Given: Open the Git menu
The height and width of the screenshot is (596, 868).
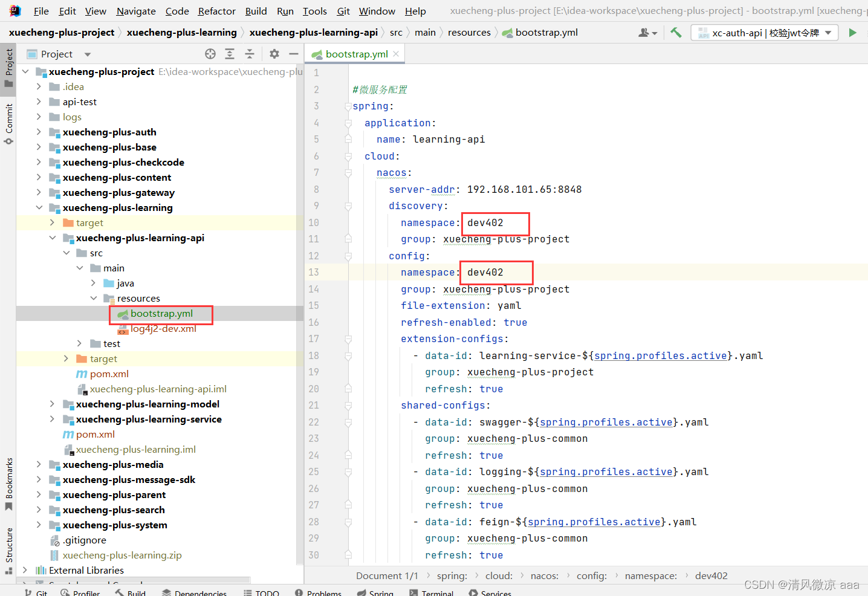Looking at the screenshot, I should coord(343,11).
